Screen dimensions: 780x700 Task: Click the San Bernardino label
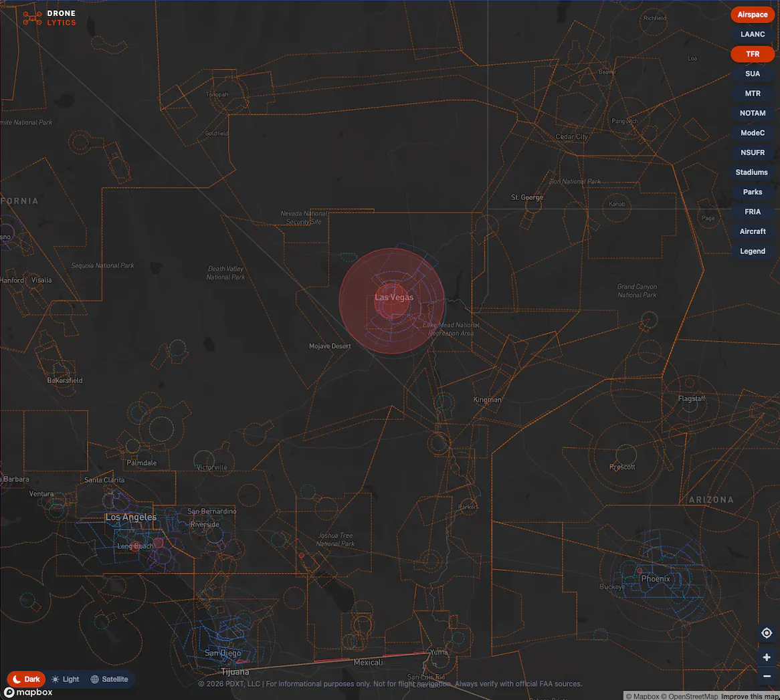tap(212, 511)
